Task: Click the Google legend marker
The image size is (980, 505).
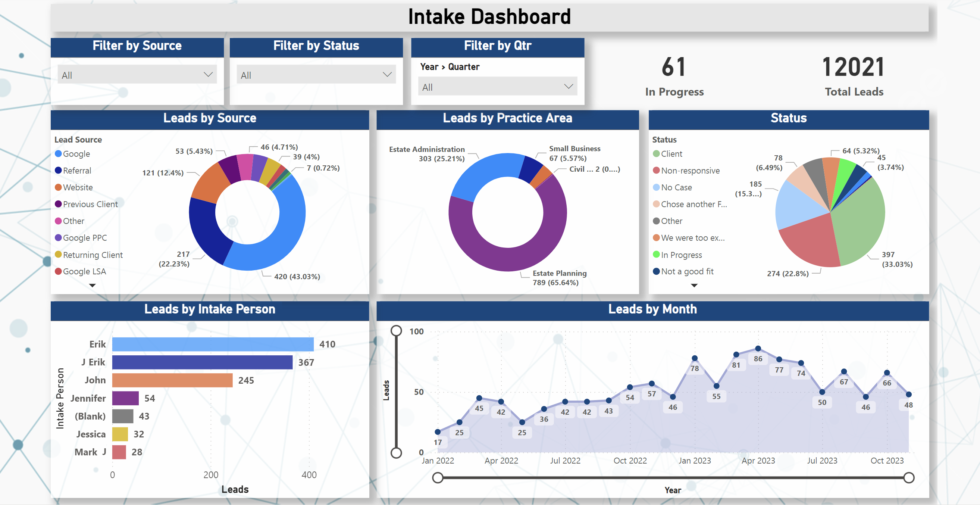Action: click(x=58, y=154)
